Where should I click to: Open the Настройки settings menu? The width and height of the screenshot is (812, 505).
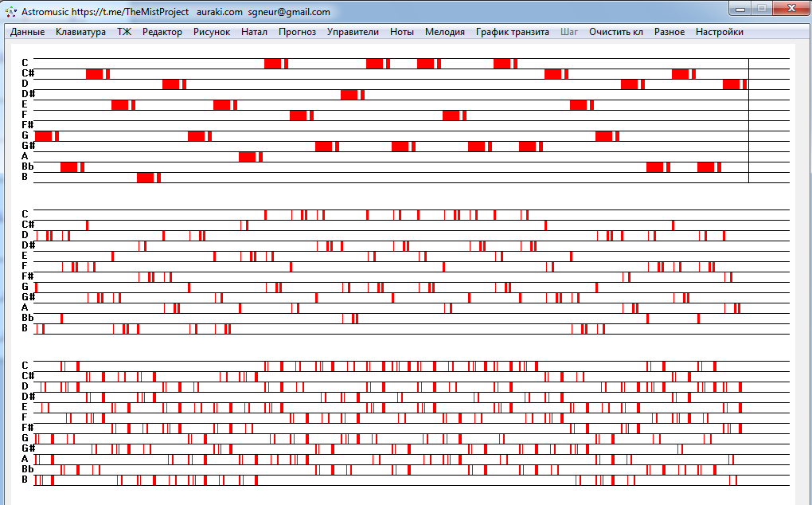(720, 32)
